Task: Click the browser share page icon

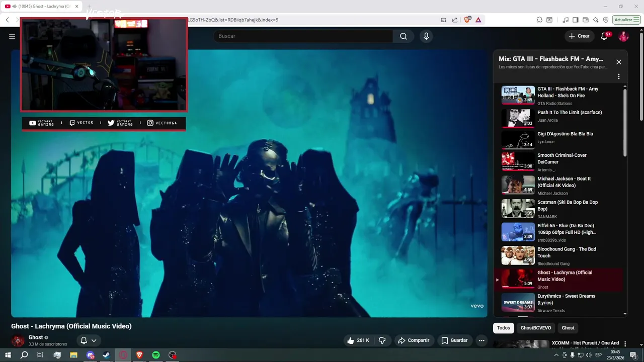Action: [x=455, y=20]
